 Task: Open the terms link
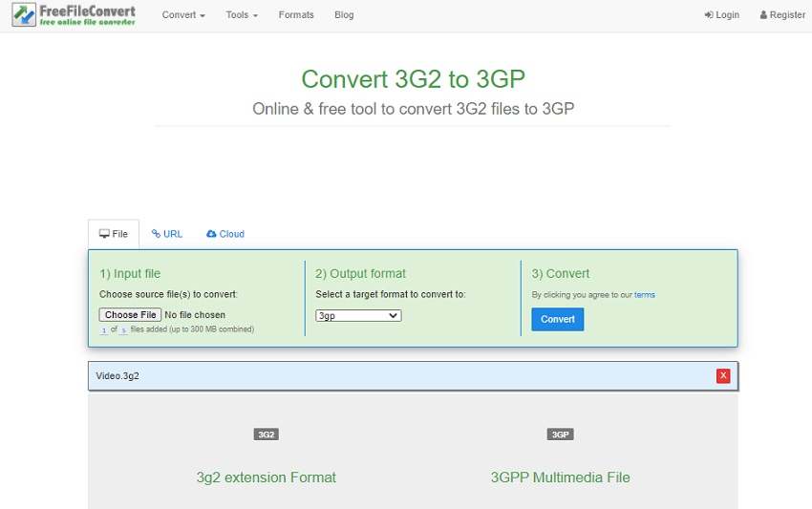click(x=644, y=295)
